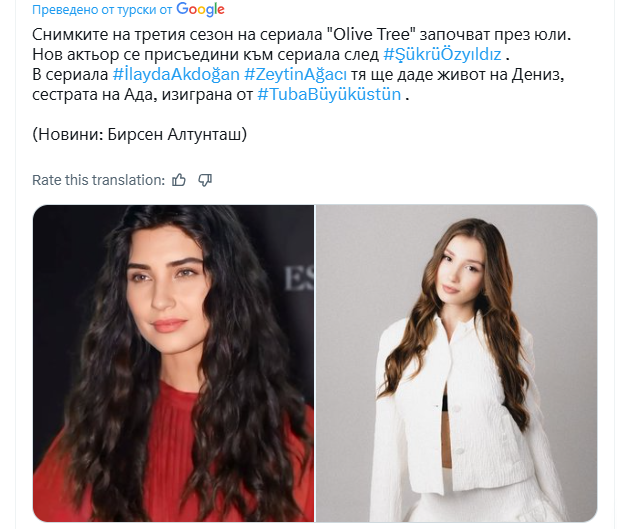Click the 'ES' backdrop text in left photo
Screen dimensions: 617x529
(x=299, y=279)
